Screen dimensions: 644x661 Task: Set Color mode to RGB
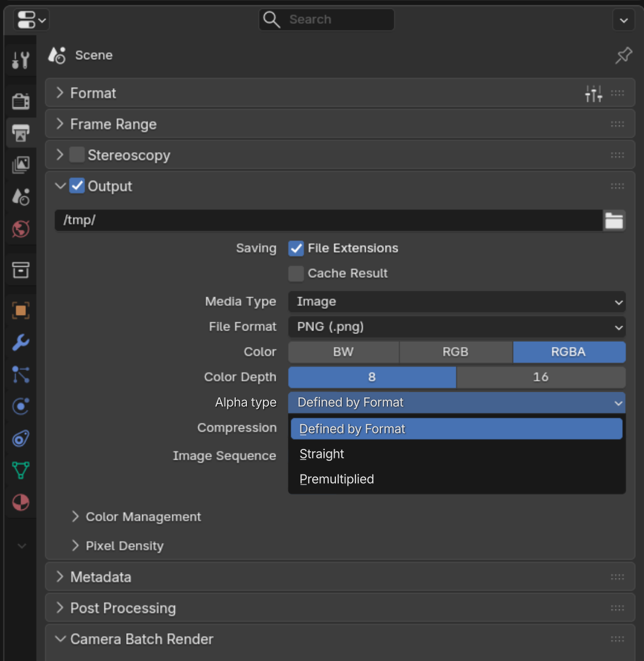point(456,352)
